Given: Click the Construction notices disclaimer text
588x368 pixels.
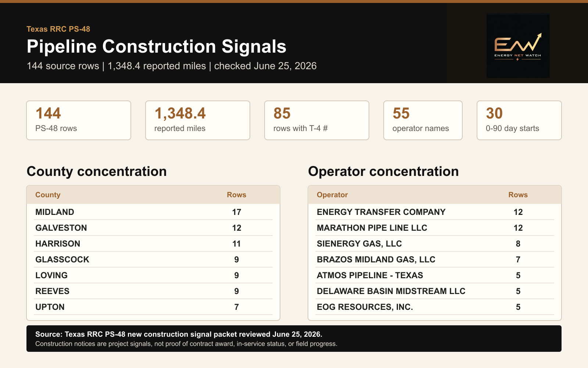Looking at the screenshot, I should [186, 344].
